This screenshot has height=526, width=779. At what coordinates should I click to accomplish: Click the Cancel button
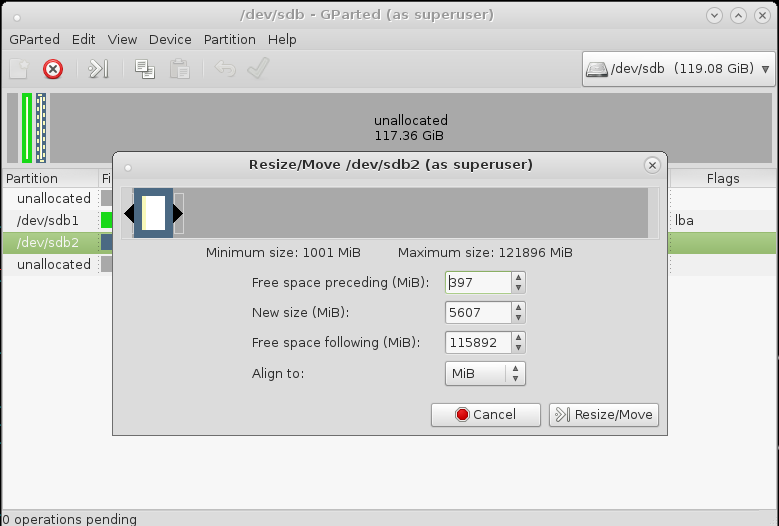click(x=485, y=414)
